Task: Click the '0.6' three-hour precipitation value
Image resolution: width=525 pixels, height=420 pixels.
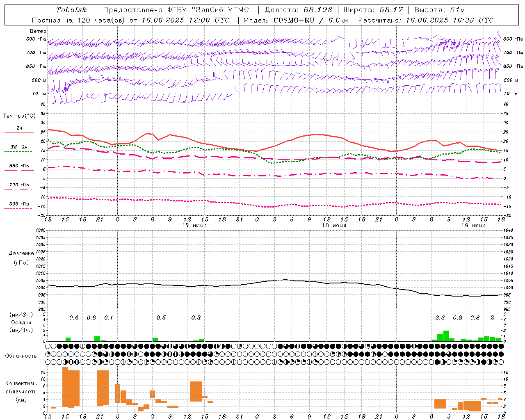Action: [x=74, y=318]
